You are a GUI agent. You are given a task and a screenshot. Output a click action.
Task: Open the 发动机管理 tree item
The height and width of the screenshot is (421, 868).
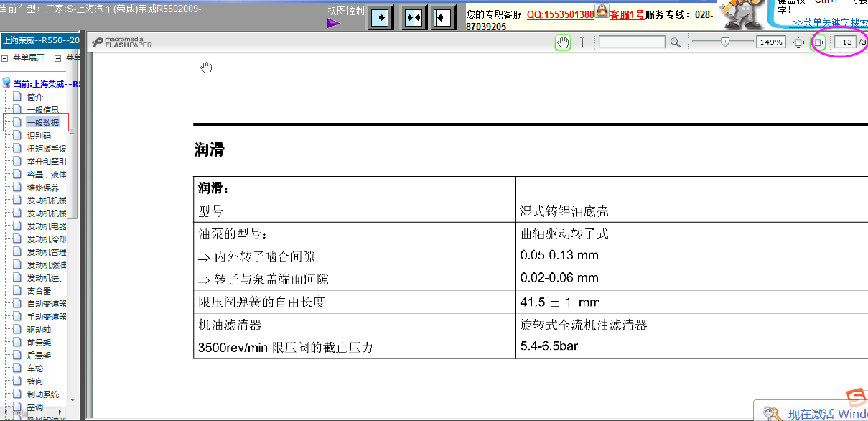47,252
